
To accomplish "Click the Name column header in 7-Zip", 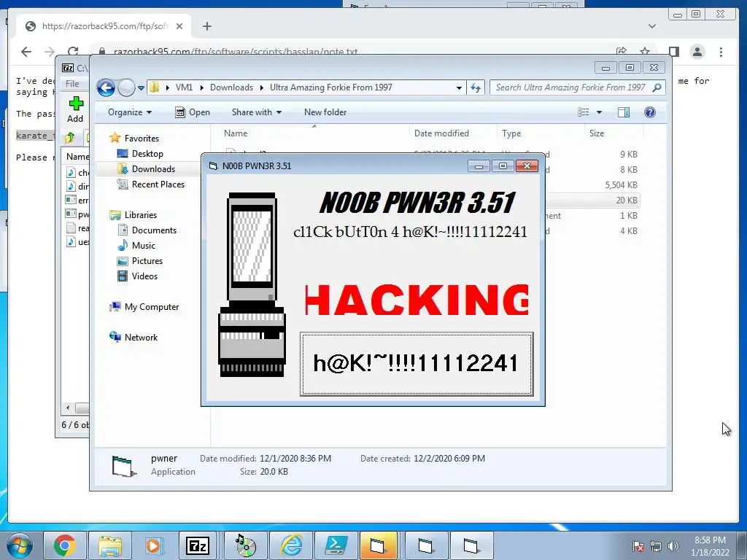I will [77, 157].
